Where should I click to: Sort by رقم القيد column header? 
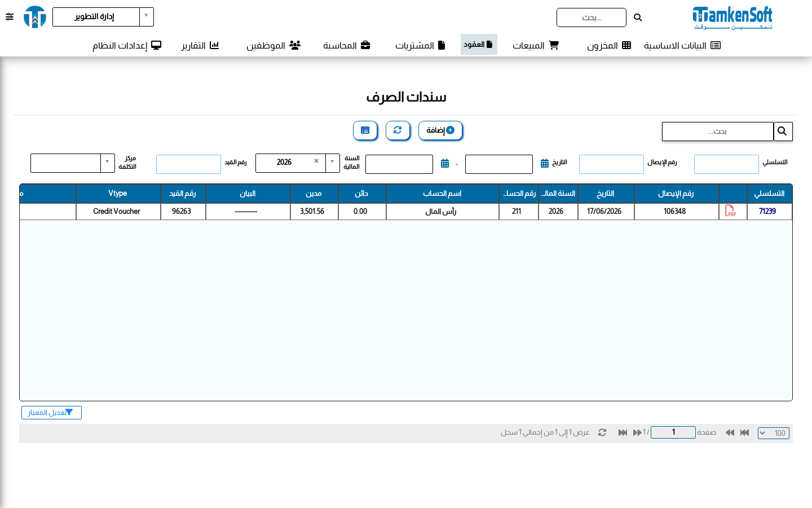(x=183, y=194)
